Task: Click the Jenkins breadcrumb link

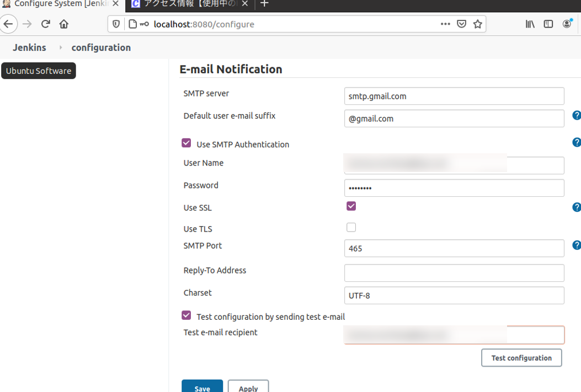Action: (30, 48)
